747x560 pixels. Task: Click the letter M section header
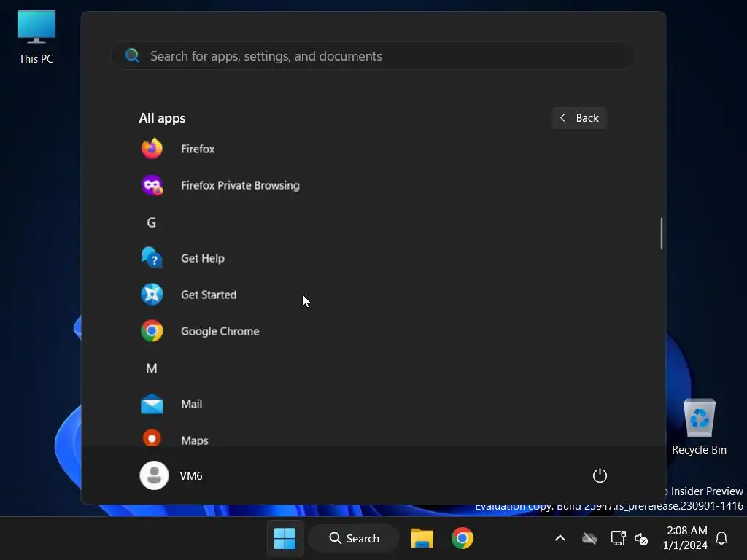pyautogui.click(x=152, y=368)
